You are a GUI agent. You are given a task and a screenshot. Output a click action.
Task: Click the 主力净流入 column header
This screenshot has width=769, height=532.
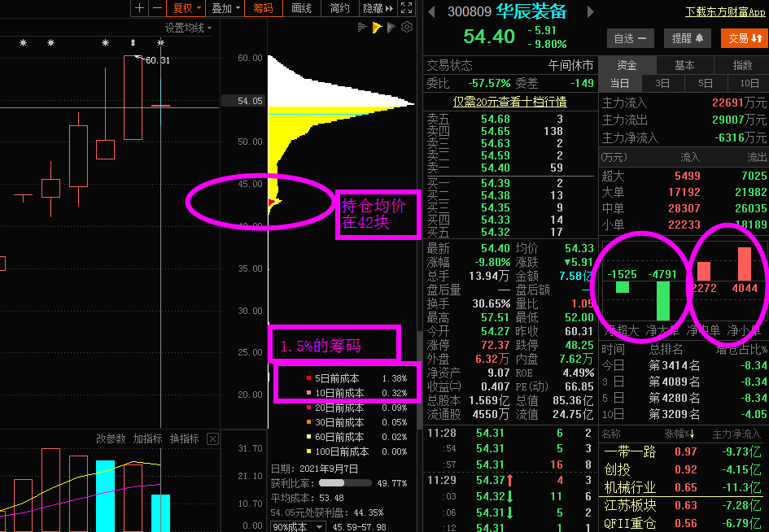pos(739,434)
